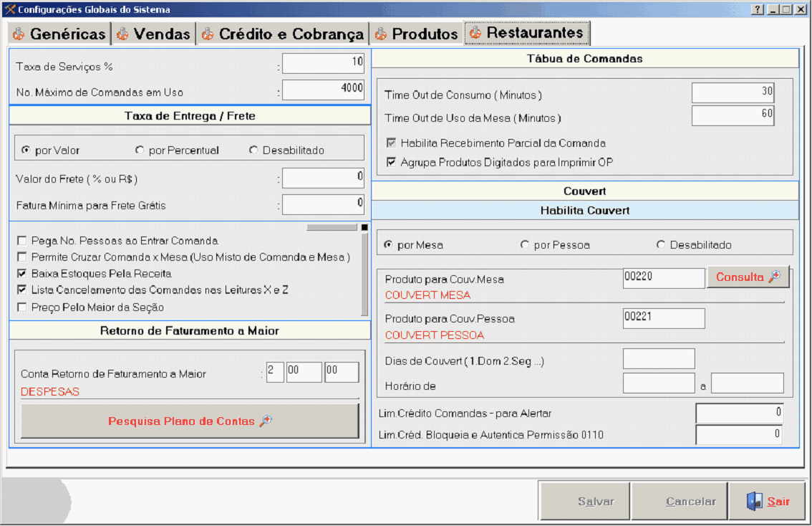
Task: Enable Pega No. Pessoas ao Entrar Comanda
Action: tap(22, 241)
